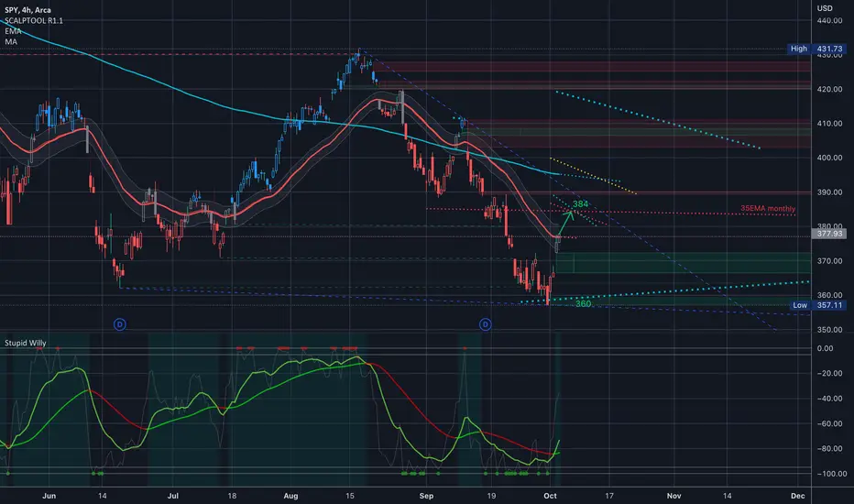The image size is (854, 504).
Task: Select the 35EMA monthly text annotation
Action: [x=767, y=209]
